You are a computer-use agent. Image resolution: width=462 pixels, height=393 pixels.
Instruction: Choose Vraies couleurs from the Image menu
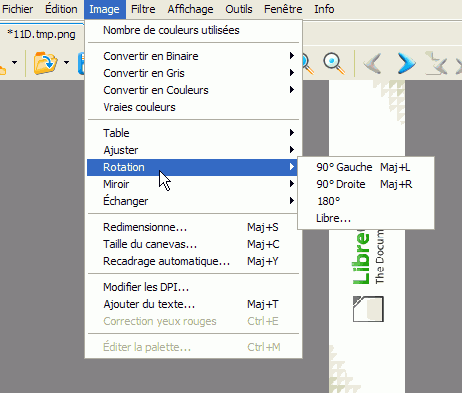tap(193, 107)
